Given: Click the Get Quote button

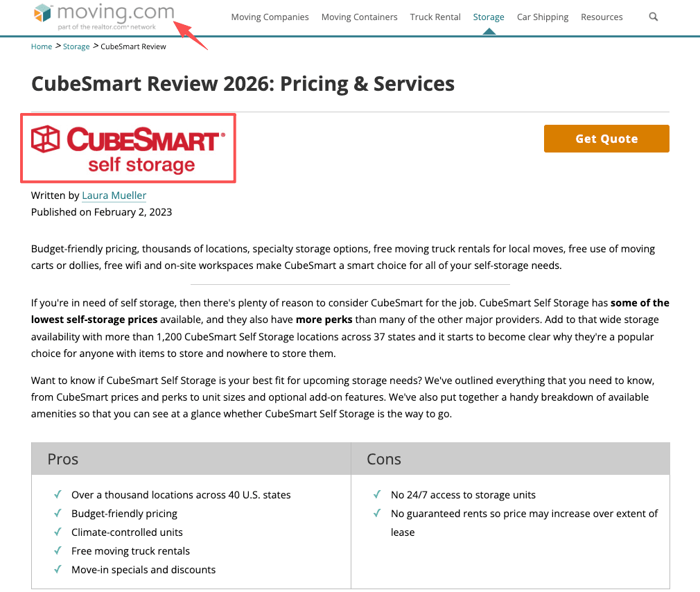Looking at the screenshot, I should 606,138.
